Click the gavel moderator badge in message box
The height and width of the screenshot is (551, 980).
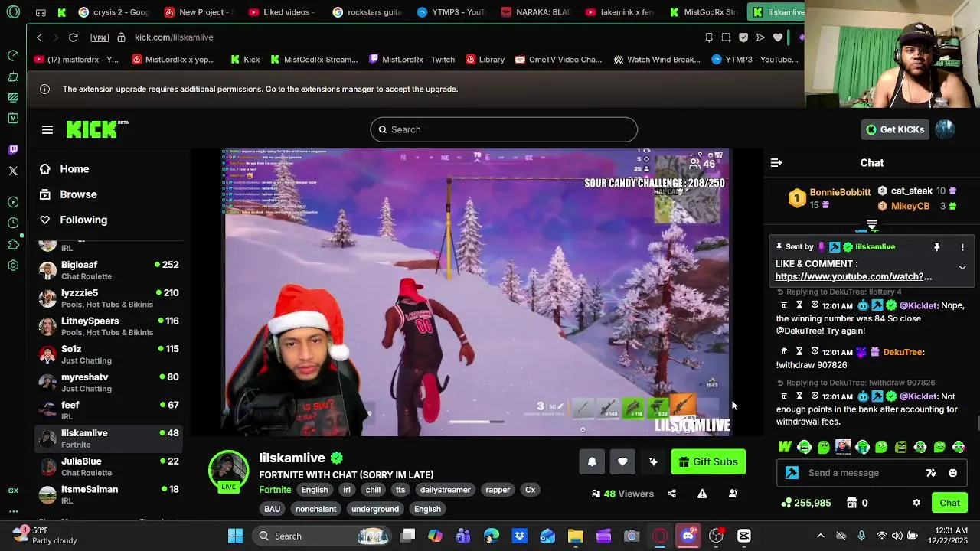point(792,473)
